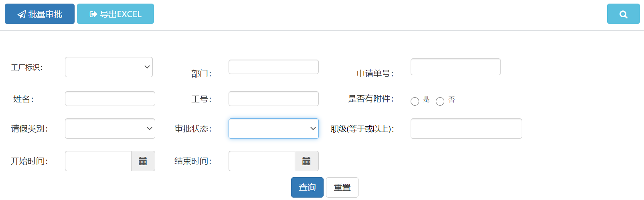The image size is (644, 200).
Task: Select the 否 attachment radio button
Action: (x=440, y=102)
